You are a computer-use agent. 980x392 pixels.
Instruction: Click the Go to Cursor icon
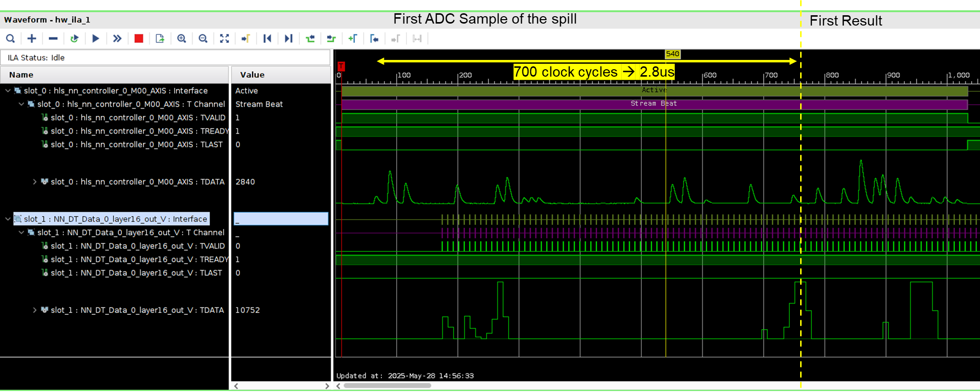(x=246, y=38)
